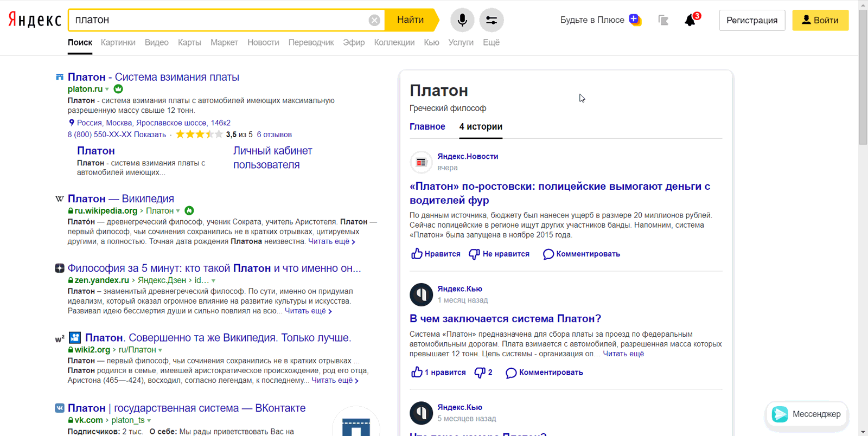The width and height of the screenshot is (868, 436).
Task: Expand the zen.yandex.ru result dropdown arrow
Action: click(x=213, y=281)
